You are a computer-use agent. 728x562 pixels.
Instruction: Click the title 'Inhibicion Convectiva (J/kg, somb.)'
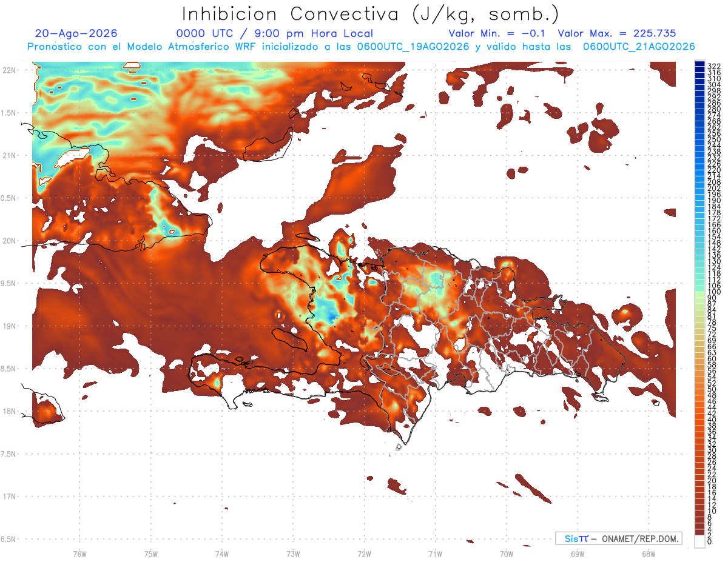(x=370, y=15)
